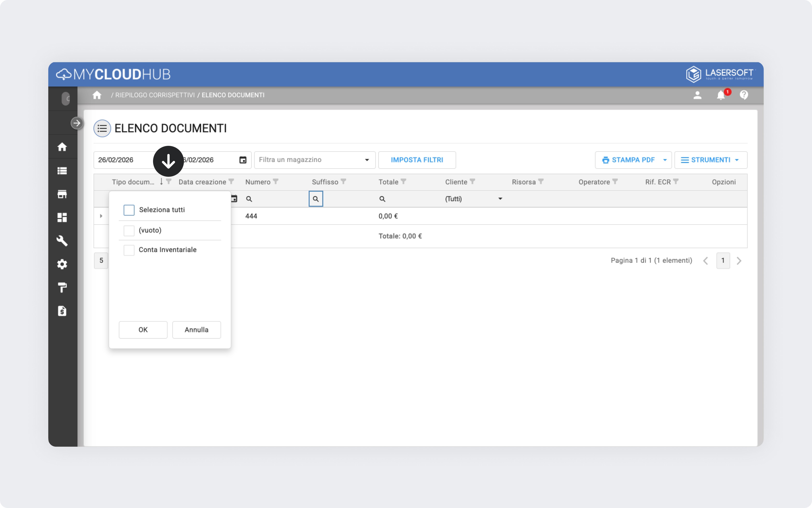Click the IMPOSTA FILTRI button

tap(417, 160)
